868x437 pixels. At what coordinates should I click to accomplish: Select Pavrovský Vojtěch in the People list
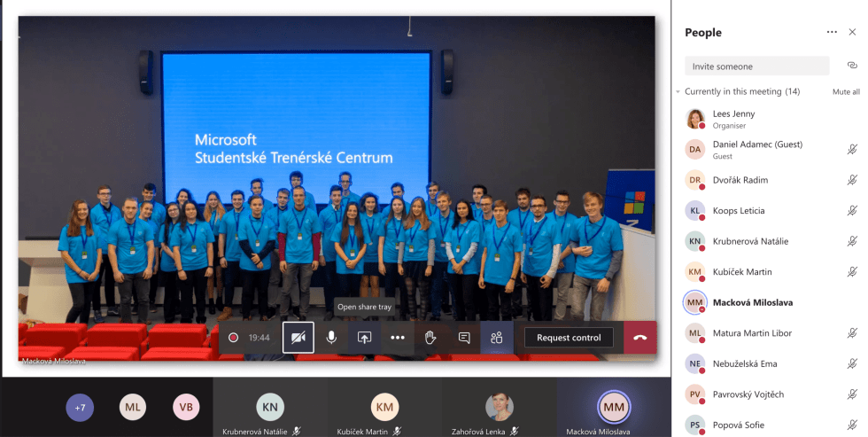tap(771, 394)
